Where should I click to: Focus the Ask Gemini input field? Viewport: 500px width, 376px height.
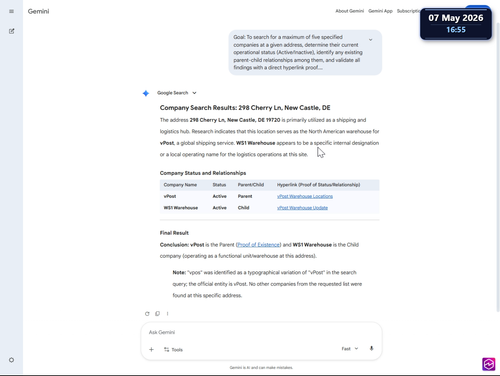(x=261, y=332)
